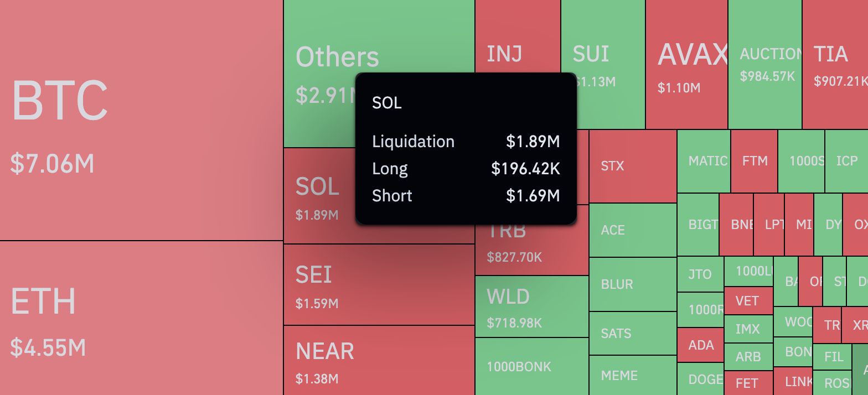
Task: Select the ETH $4.55M tile
Action: tap(141, 318)
